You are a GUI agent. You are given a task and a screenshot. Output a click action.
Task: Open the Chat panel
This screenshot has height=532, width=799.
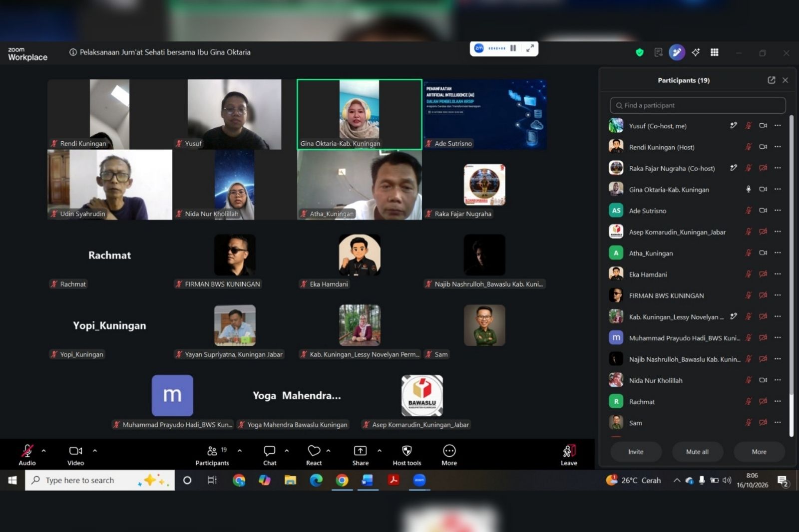click(x=270, y=455)
